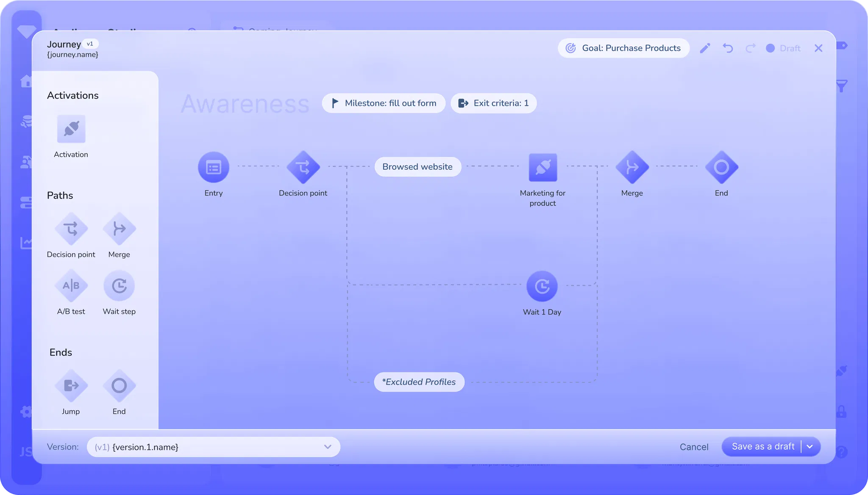Expand the Save as a draft arrow
The image size is (868, 495).
coord(810,447)
